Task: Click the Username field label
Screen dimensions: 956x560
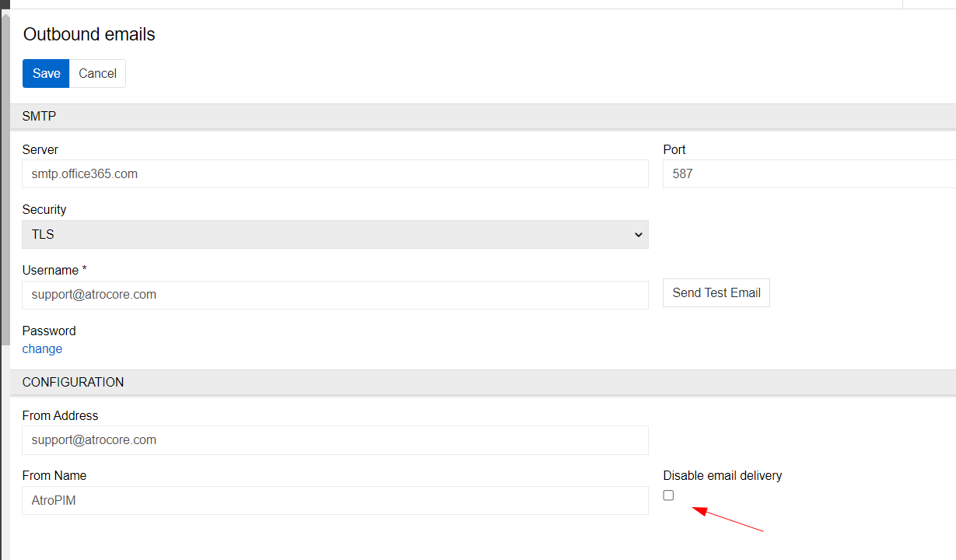Action: 54,271
